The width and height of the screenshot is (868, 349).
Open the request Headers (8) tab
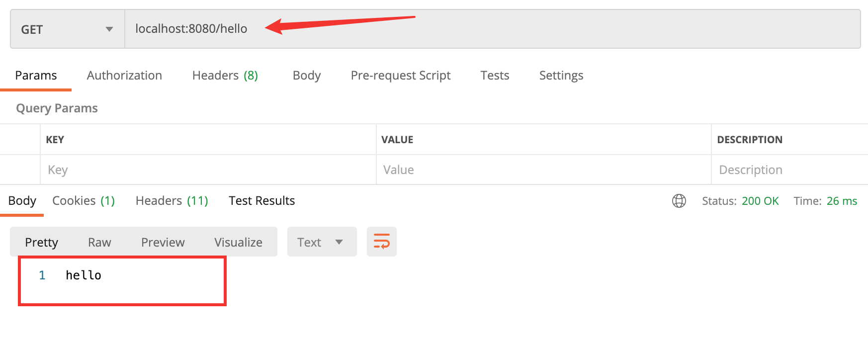225,76
